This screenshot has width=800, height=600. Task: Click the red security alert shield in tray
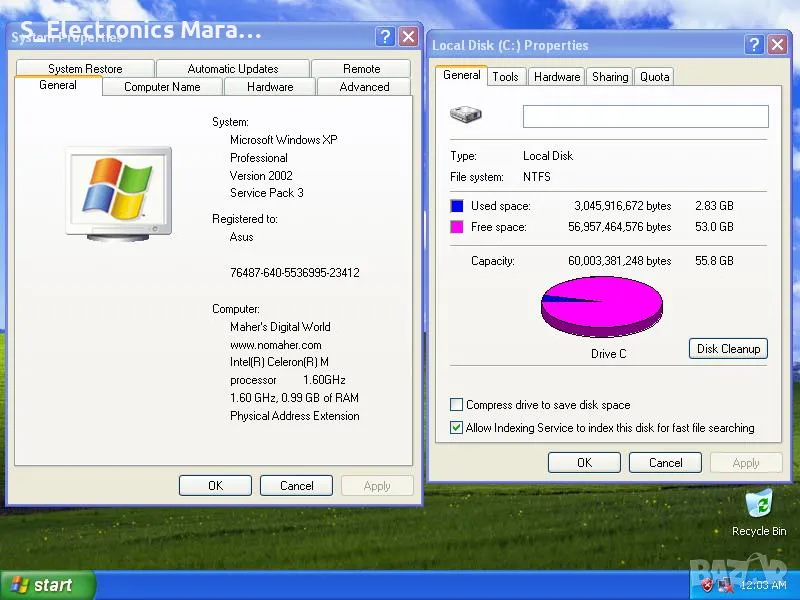click(x=706, y=585)
